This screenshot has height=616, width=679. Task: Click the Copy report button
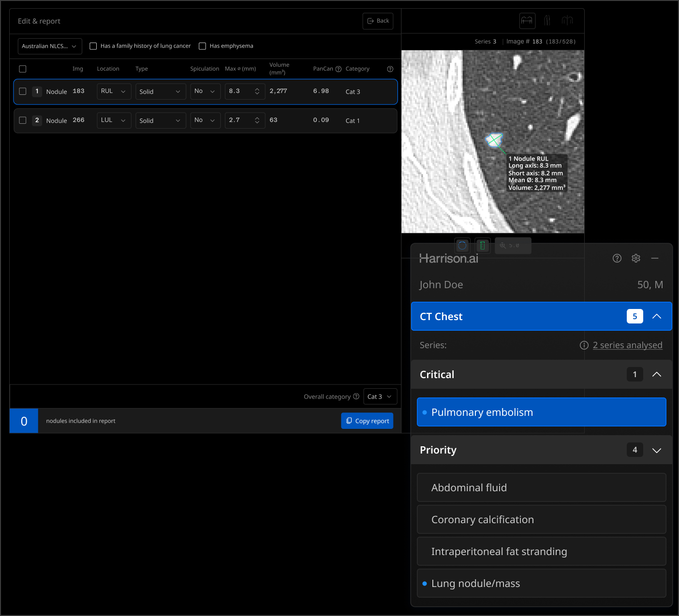pyautogui.click(x=367, y=421)
